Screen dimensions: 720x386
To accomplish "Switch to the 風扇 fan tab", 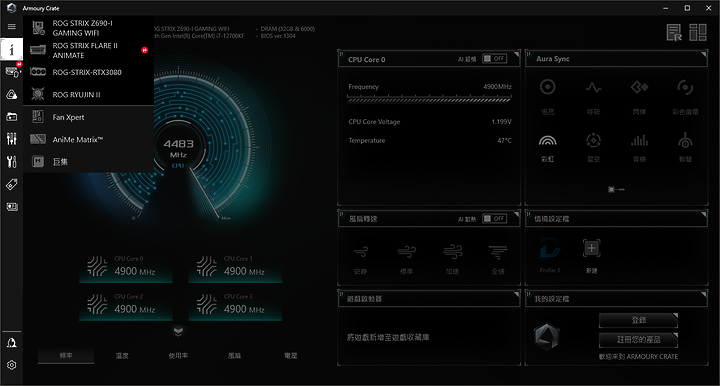I will tap(235, 355).
